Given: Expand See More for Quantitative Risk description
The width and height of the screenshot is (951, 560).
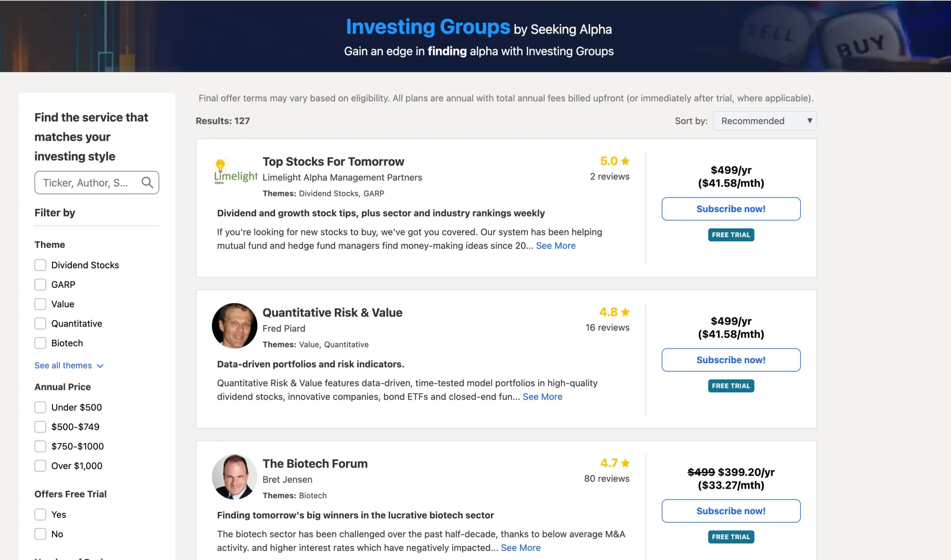Looking at the screenshot, I should [x=542, y=397].
